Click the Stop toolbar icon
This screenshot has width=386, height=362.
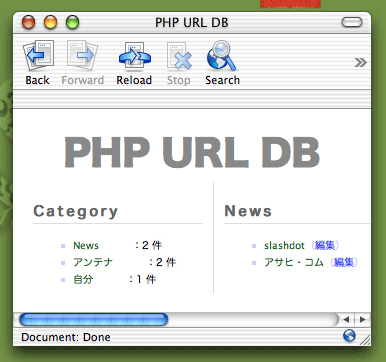point(179,56)
